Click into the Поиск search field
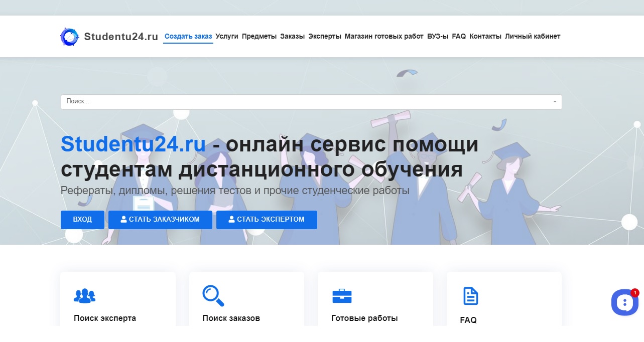Screen dimensions: 644x342 [x=301, y=102]
